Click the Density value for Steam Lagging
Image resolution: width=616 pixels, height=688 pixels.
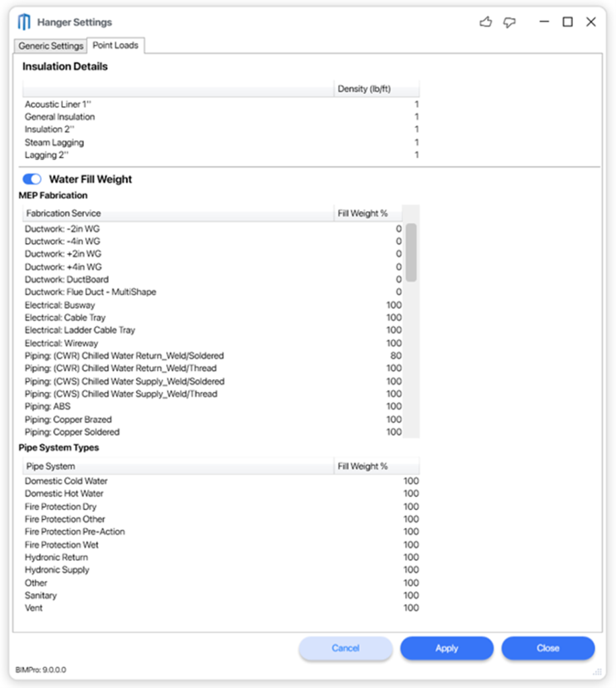pyautogui.click(x=415, y=142)
